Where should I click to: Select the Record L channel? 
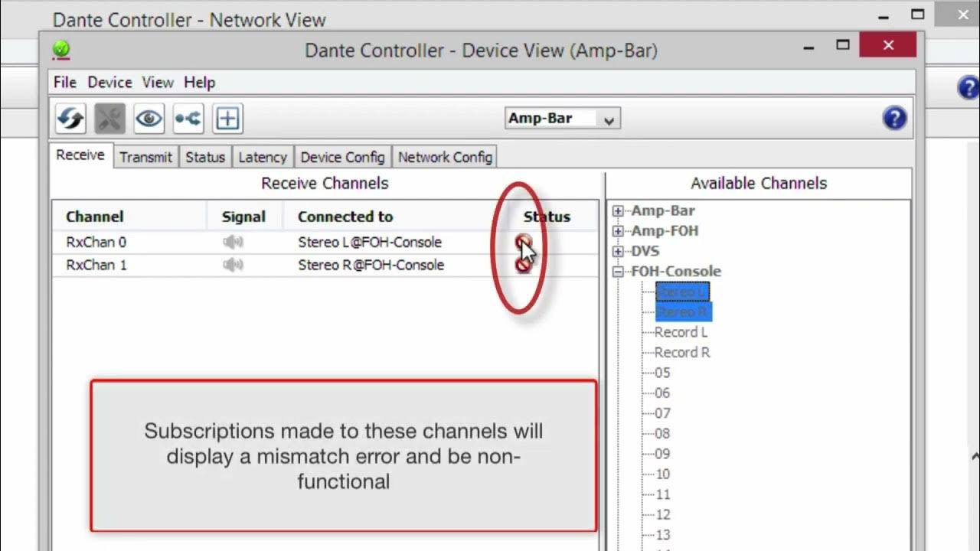(681, 332)
